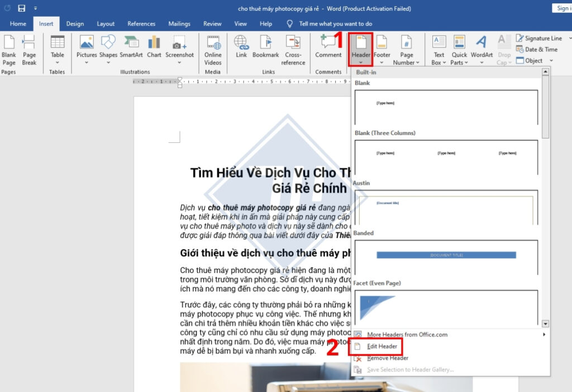Open Quick Parts menu
Viewport: 572px width, 392px height.
pos(459,50)
